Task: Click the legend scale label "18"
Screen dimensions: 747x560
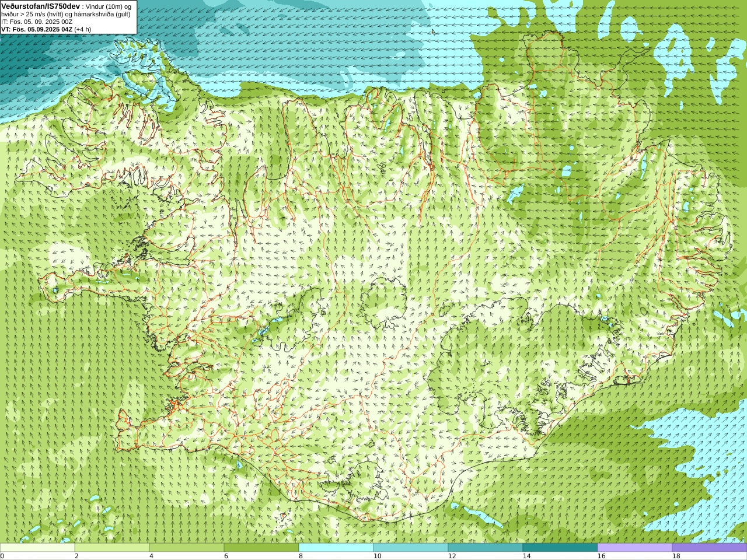Action: click(676, 556)
